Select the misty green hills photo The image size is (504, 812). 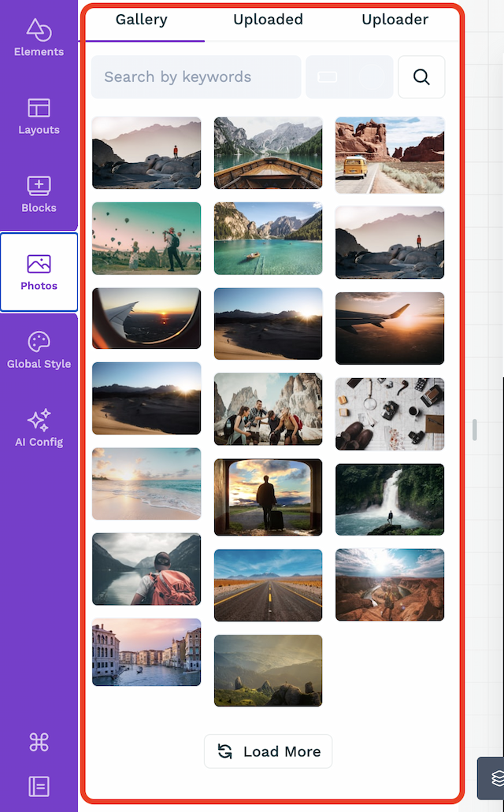click(x=269, y=670)
